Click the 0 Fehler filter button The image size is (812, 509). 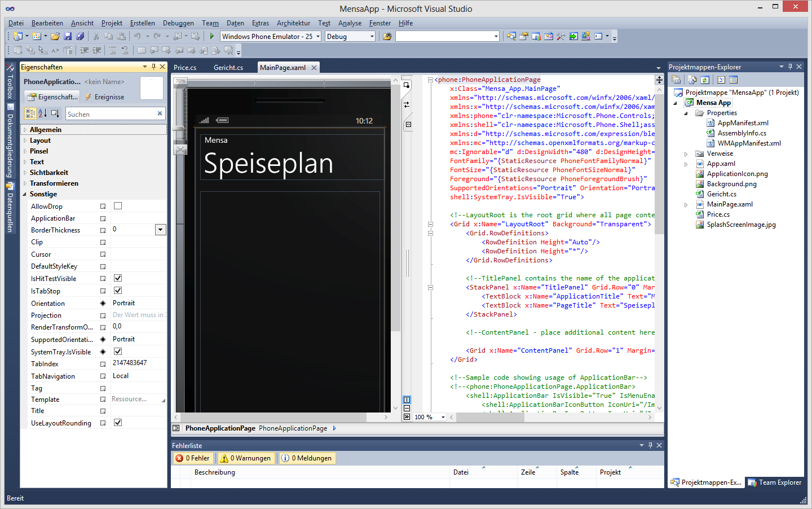[192, 458]
